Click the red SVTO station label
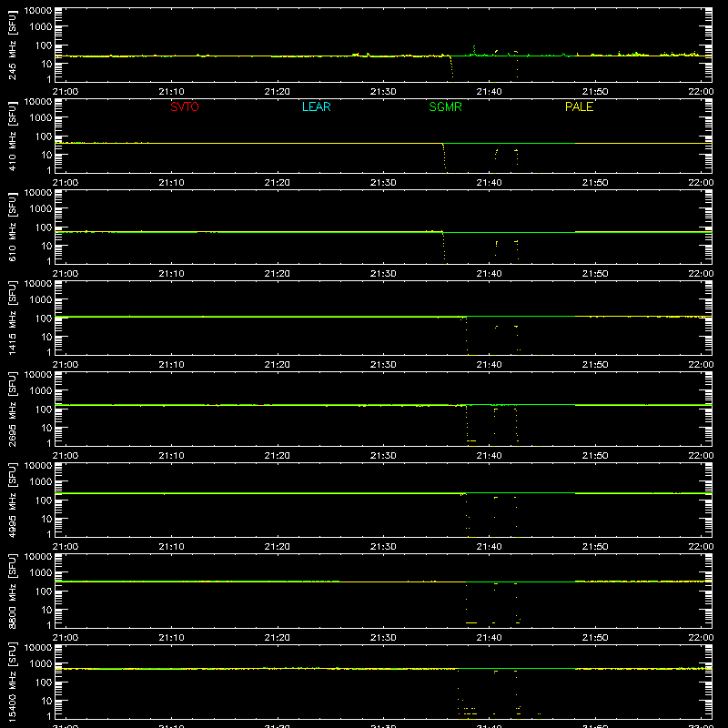Viewport: 728px width, 728px height. (x=185, y=106)
